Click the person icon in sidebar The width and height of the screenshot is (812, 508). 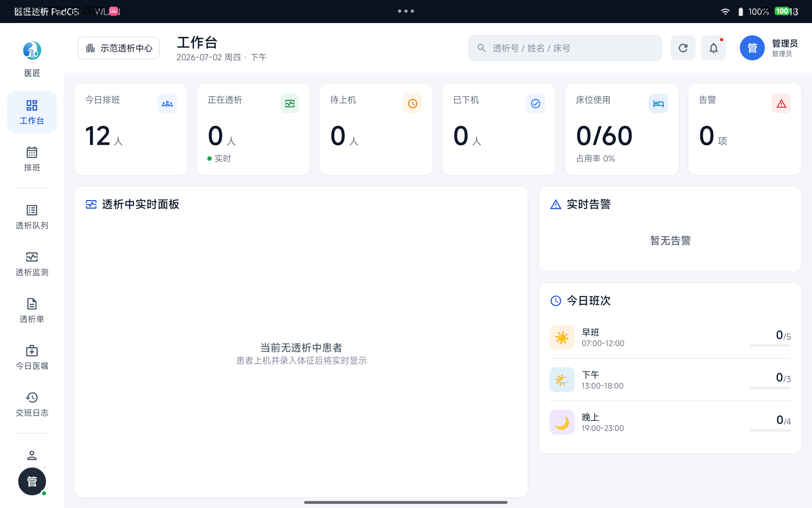(32, 455)
